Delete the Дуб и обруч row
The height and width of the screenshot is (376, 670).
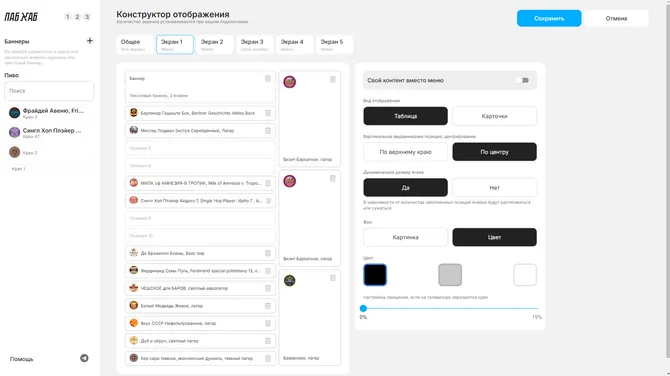click(x=268, y=341)
